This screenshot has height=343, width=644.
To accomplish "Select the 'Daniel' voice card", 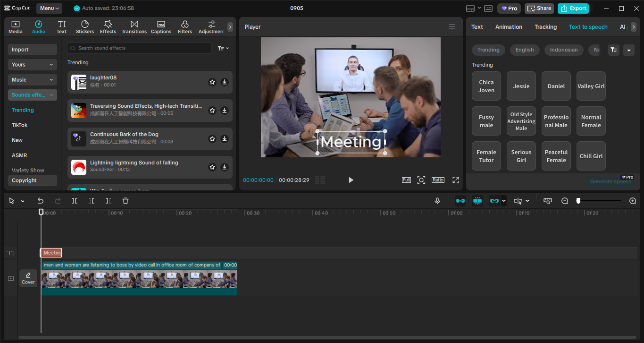I will 556,86.
